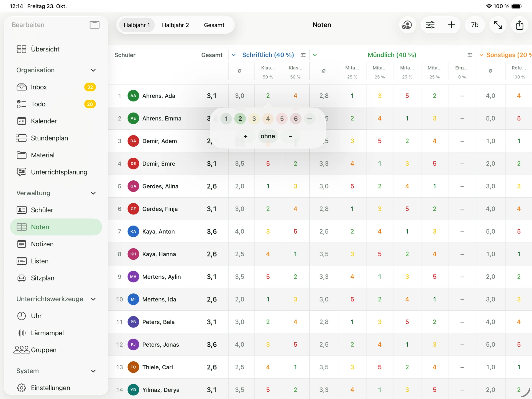The width and height of the screenshot is (532, 399).
Task: Open the Material folder
Action: pos(56,155)
